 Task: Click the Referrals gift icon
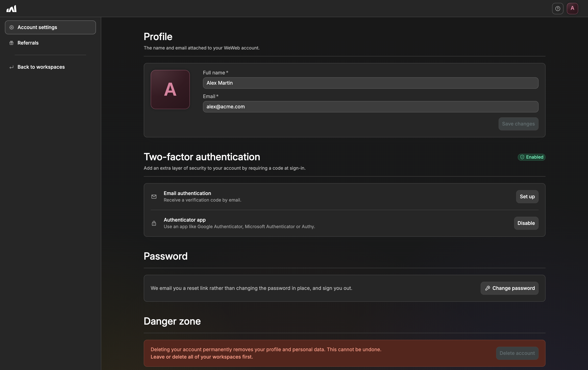[x=11, y=43]
